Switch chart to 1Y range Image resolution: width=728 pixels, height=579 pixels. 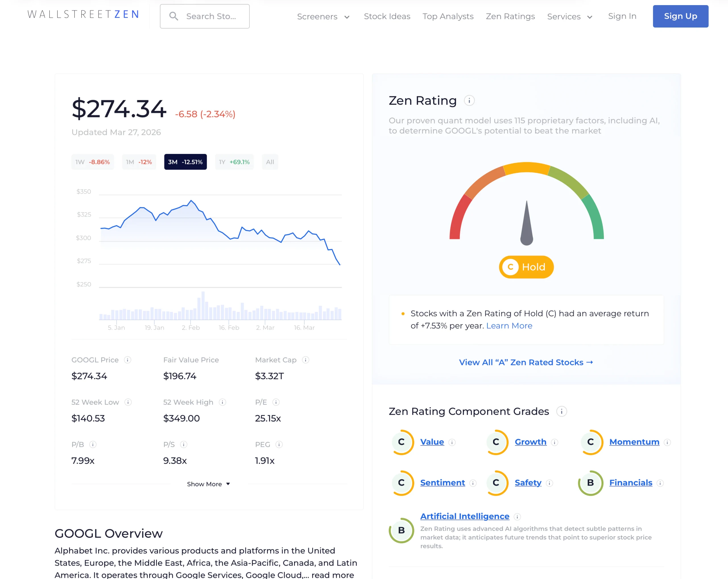[x=234, y=162]
